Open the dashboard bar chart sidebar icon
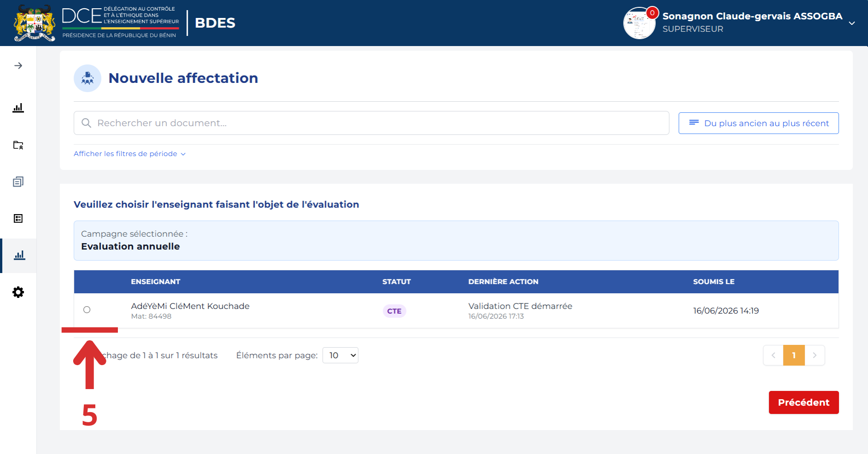This screenshot has width=868, height=454. (18, 108)
